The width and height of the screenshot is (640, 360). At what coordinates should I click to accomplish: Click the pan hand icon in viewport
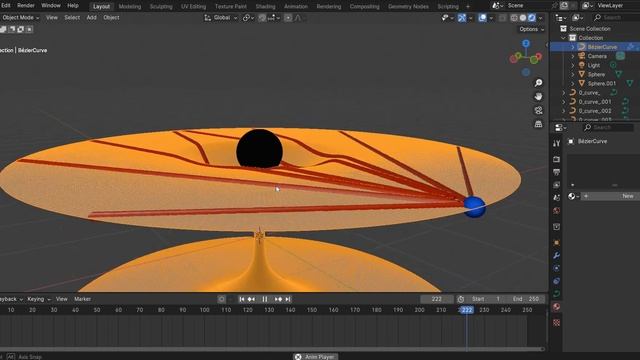pos(538,96)
